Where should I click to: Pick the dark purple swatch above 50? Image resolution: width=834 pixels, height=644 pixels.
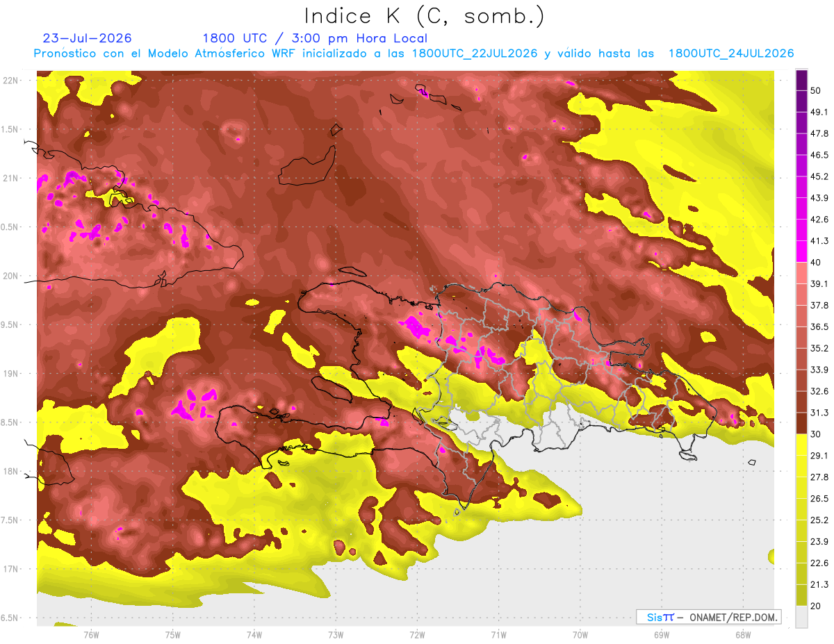click(801, 80)
